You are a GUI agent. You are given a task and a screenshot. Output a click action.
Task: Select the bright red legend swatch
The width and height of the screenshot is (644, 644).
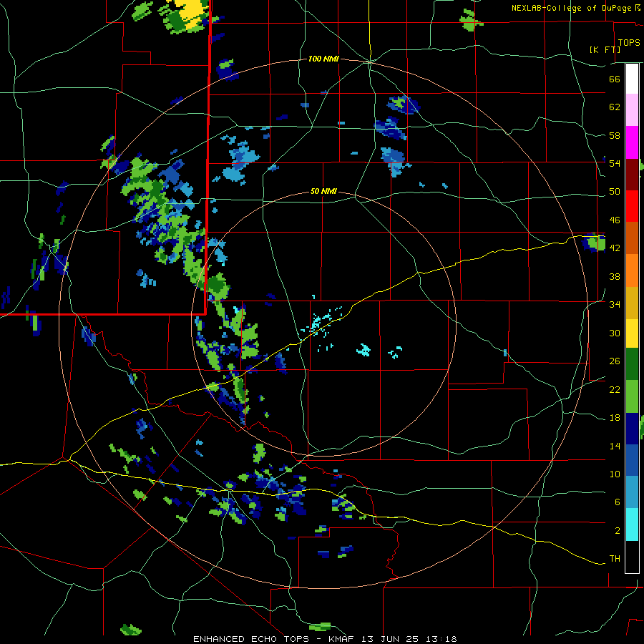coord(632,206)
